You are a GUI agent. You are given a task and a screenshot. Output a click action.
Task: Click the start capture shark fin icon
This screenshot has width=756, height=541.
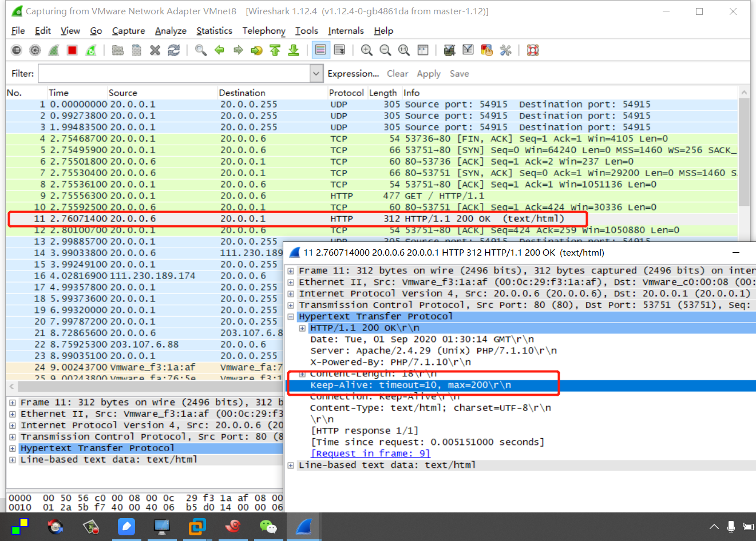click(x=53, y=50)
